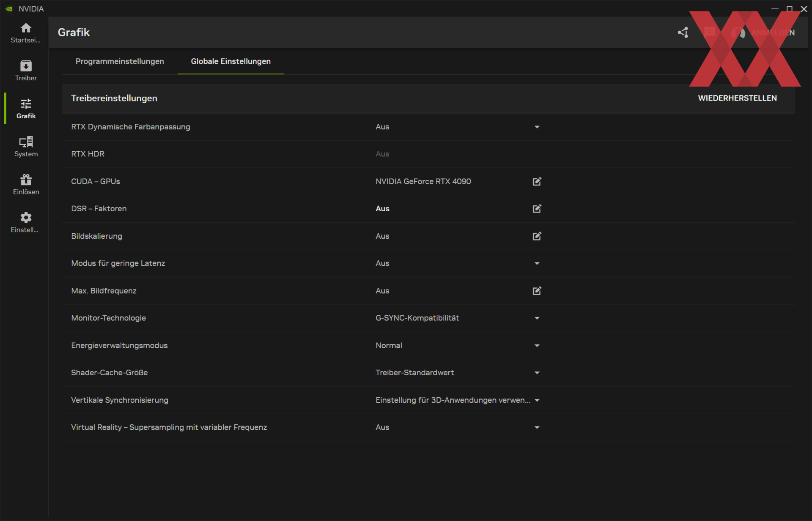This screenshot has height=521, width=812.
Task: Open Vertikale Synchronisierung dropdown
Action: coord(537,400)
